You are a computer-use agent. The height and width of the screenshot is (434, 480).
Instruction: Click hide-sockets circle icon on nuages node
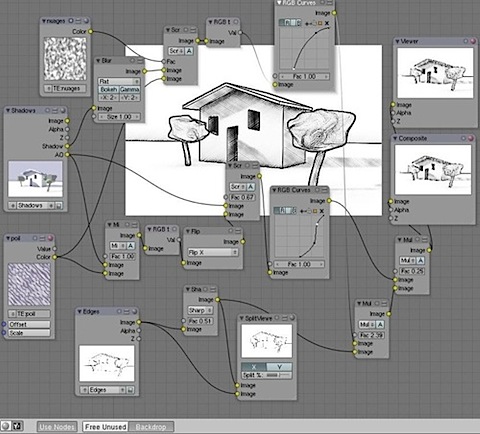71,21
